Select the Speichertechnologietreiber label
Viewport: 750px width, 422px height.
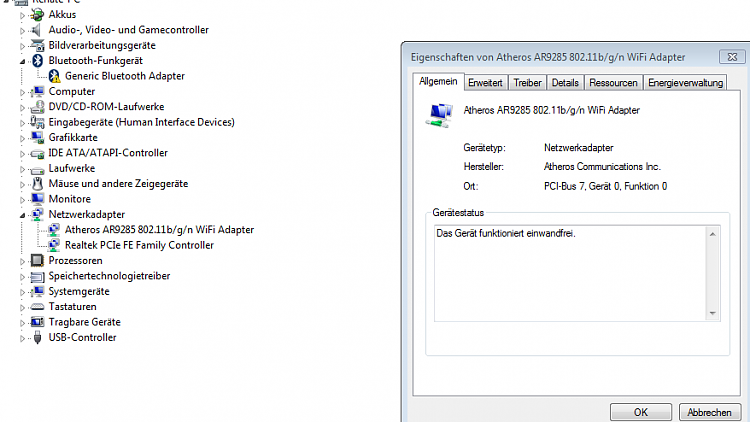point(110,276)
